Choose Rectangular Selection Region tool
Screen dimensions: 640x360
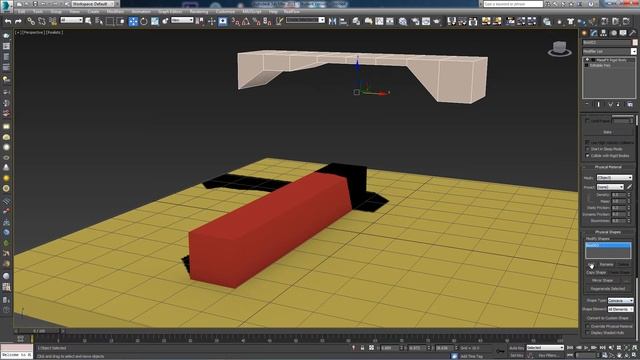(110, 21)
